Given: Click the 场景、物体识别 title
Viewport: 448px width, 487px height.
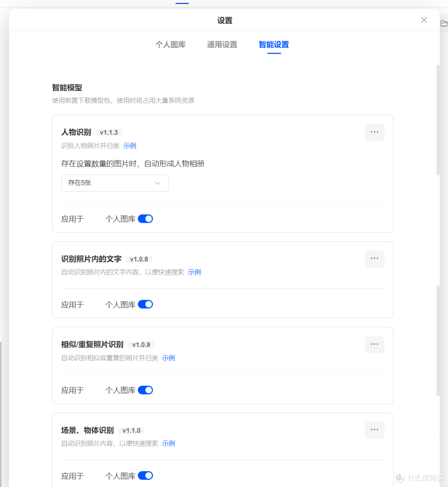Looking at the screenshot, I should 88,430.
